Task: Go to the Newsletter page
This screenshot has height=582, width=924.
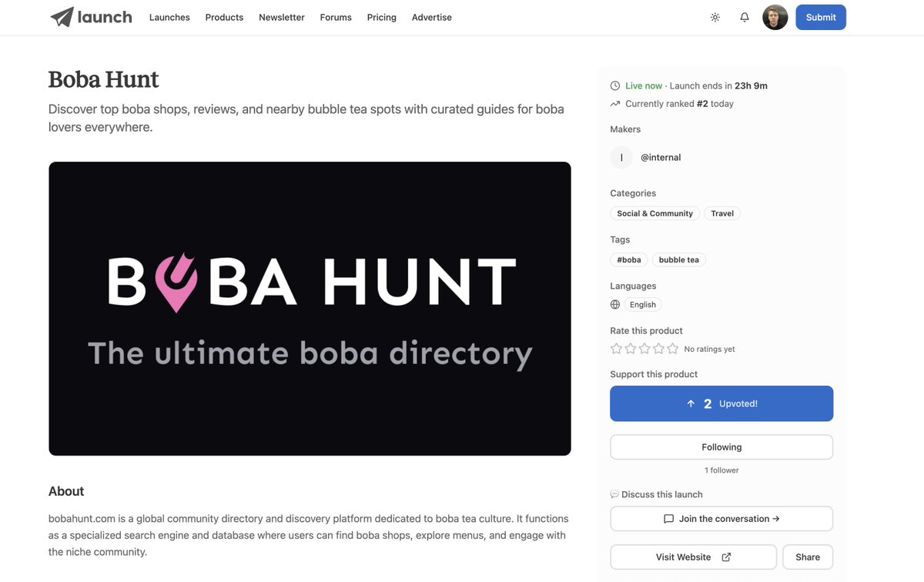Action: [282, 17]
